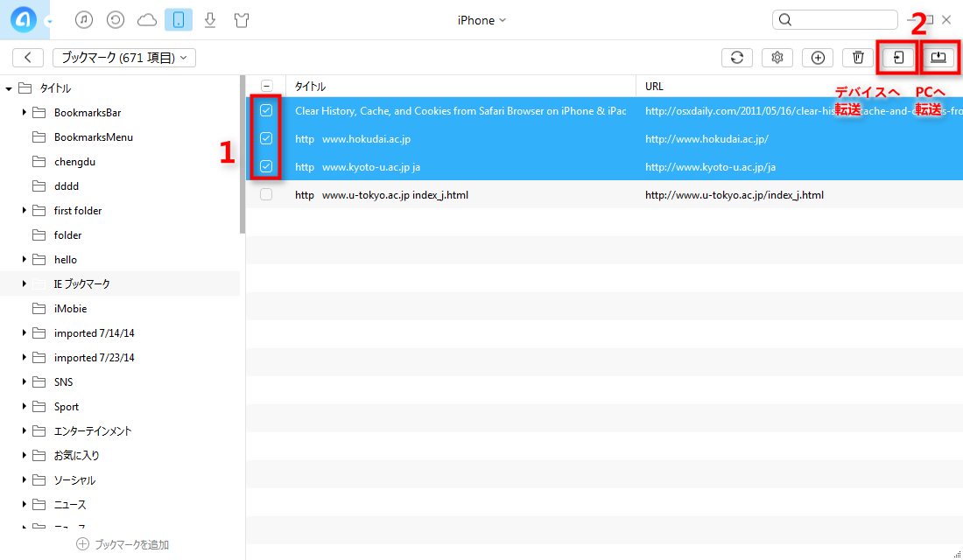Expand the エンターテインメント folder

coord(24,431)
